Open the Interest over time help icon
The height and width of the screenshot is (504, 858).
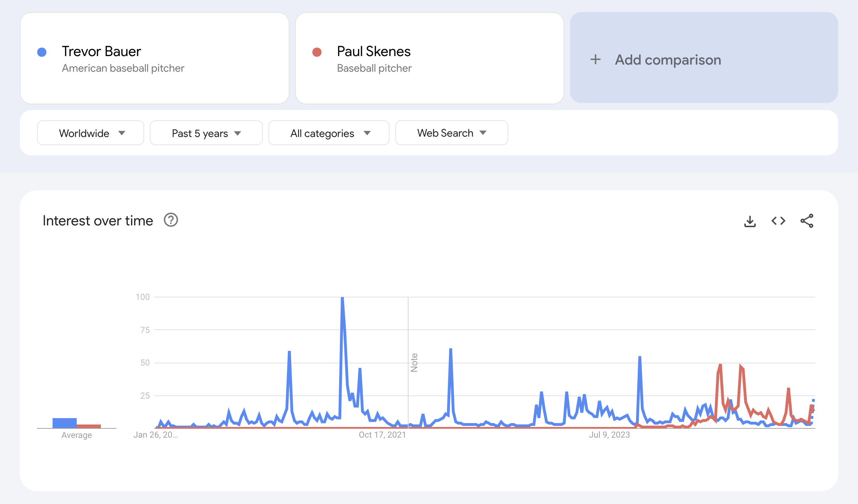click(x=171, y=220)
